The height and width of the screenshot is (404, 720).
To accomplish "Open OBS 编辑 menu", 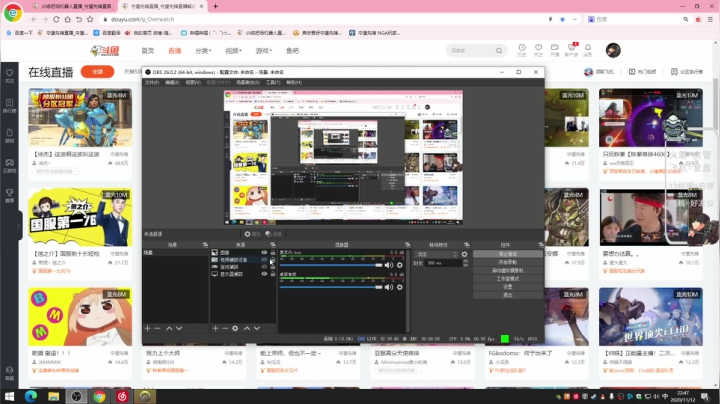I will tap(172, 82).
